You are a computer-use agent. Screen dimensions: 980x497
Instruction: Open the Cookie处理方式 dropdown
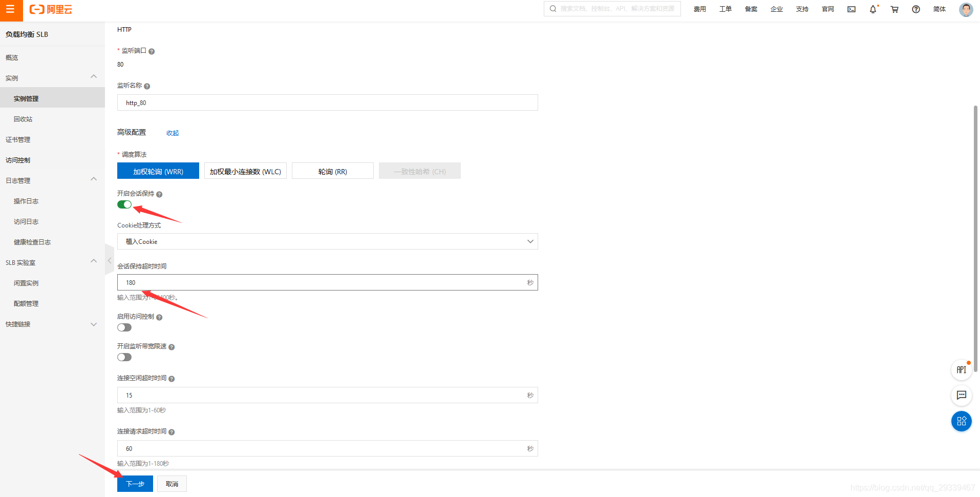[328, 241]
